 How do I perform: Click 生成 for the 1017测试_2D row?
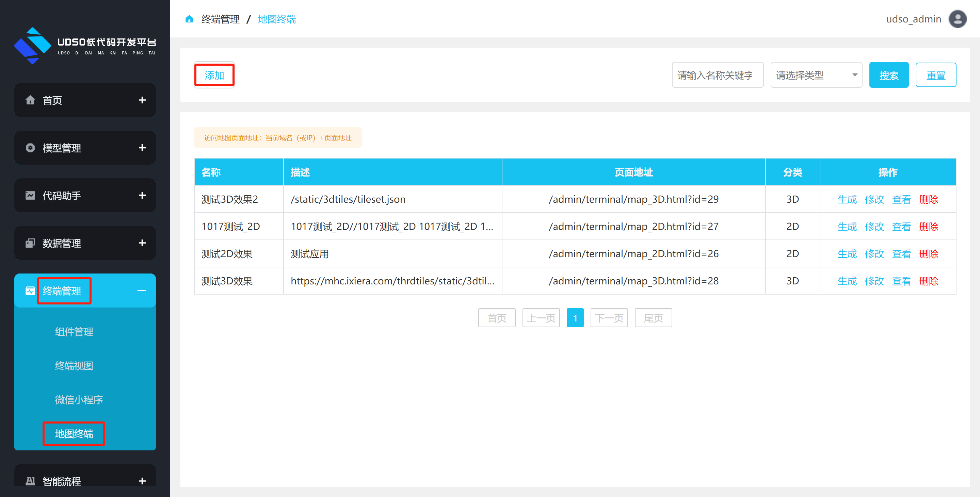pos(847,227)
